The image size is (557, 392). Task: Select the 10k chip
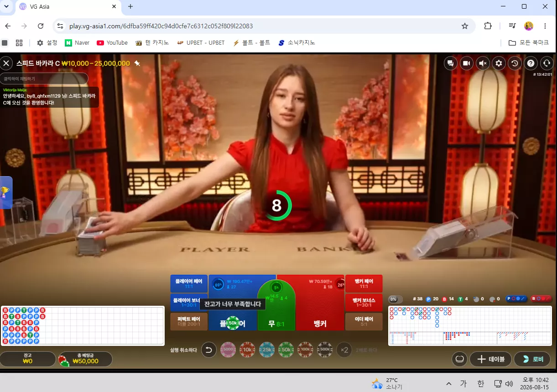[x=248, y=350]
